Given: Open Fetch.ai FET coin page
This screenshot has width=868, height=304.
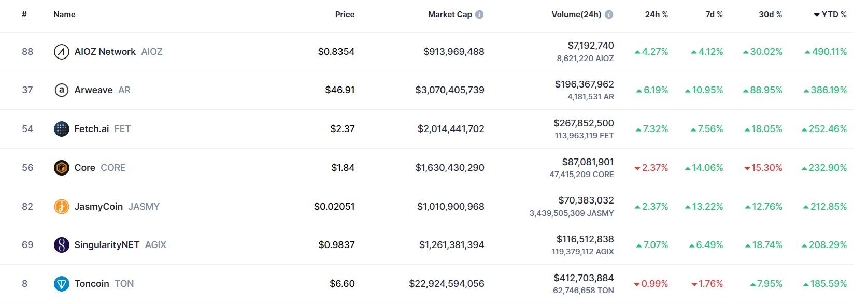Looking at the screenshot, I should click(102, 129).
